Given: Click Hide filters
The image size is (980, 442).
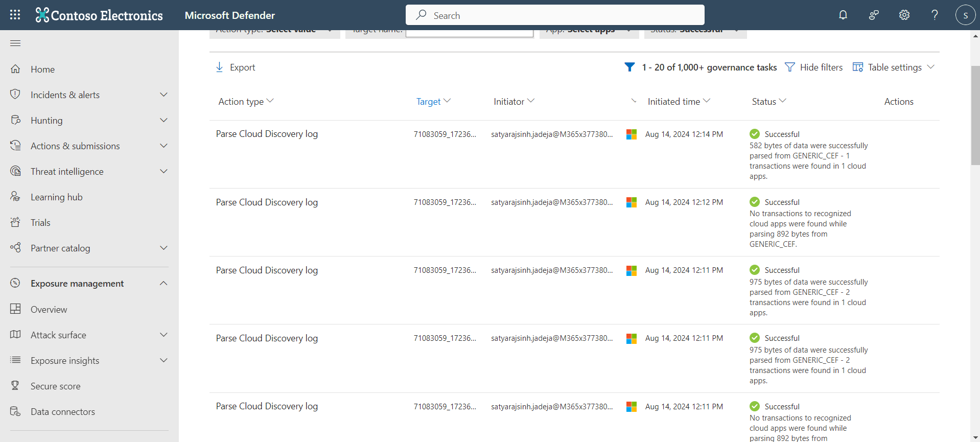Looking at the screenshot, I should [x=813, y=67].
